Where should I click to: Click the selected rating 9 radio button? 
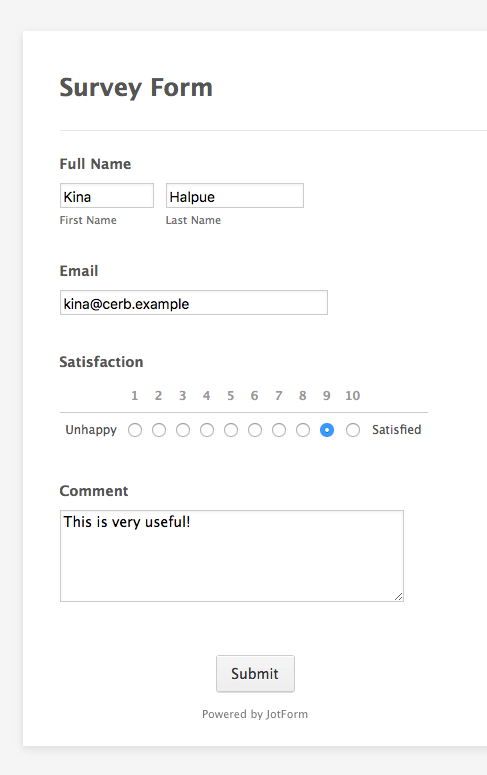pyautogui.click(x=327, y=430)
